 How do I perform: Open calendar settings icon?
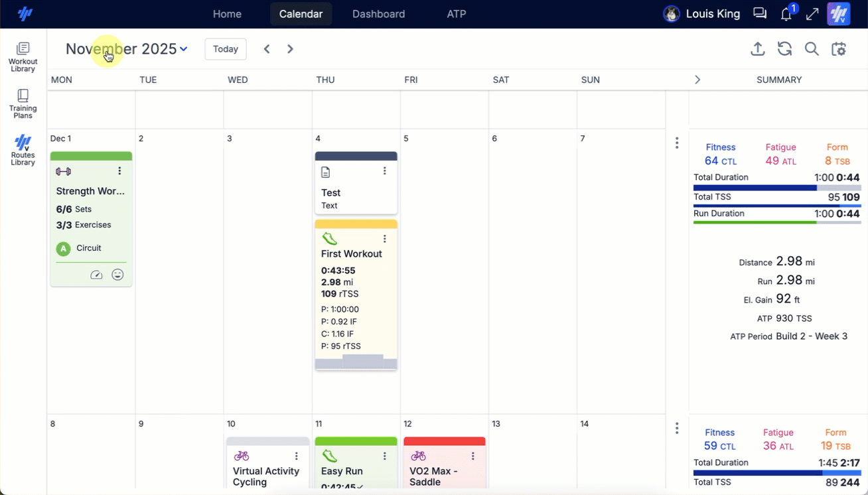point(839,49)
